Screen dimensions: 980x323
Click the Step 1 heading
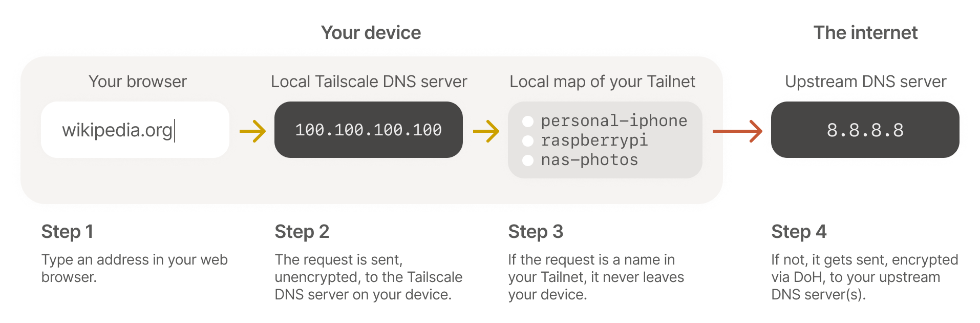(67, 232)
